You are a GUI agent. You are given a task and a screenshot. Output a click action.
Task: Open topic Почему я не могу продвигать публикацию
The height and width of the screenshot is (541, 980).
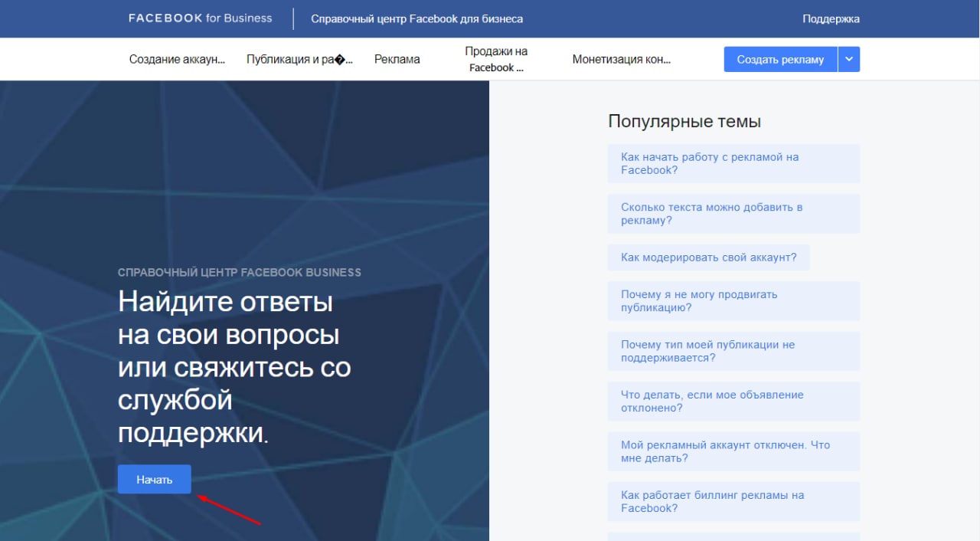pos(733,301)
